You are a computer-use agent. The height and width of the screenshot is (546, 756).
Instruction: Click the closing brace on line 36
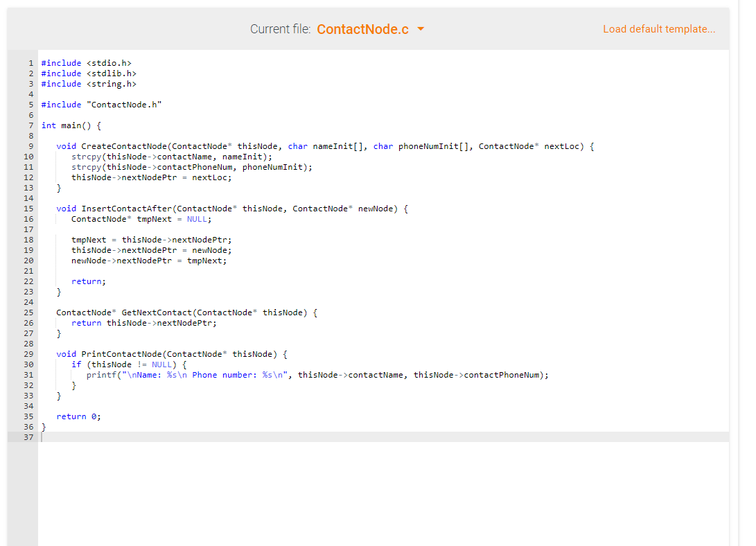[x=42, y=426]
